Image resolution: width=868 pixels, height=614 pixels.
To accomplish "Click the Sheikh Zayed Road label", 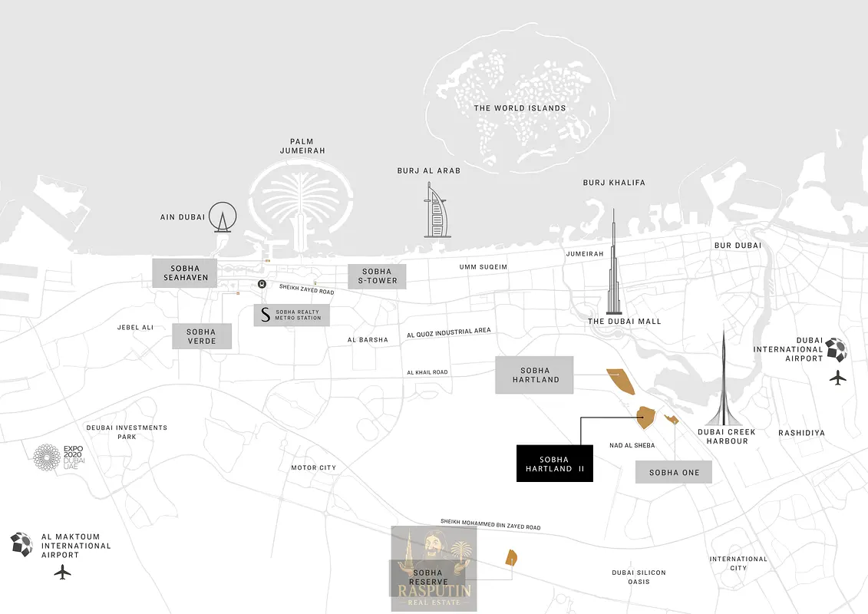I will (307, 289).
